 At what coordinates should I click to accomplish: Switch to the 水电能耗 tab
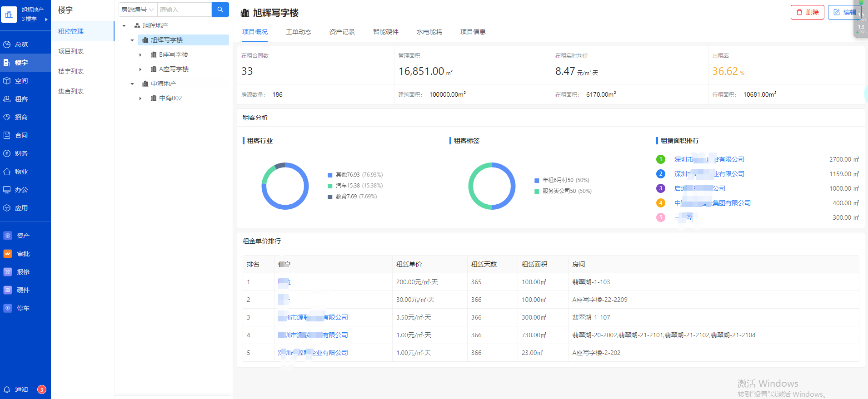point(429,32)
